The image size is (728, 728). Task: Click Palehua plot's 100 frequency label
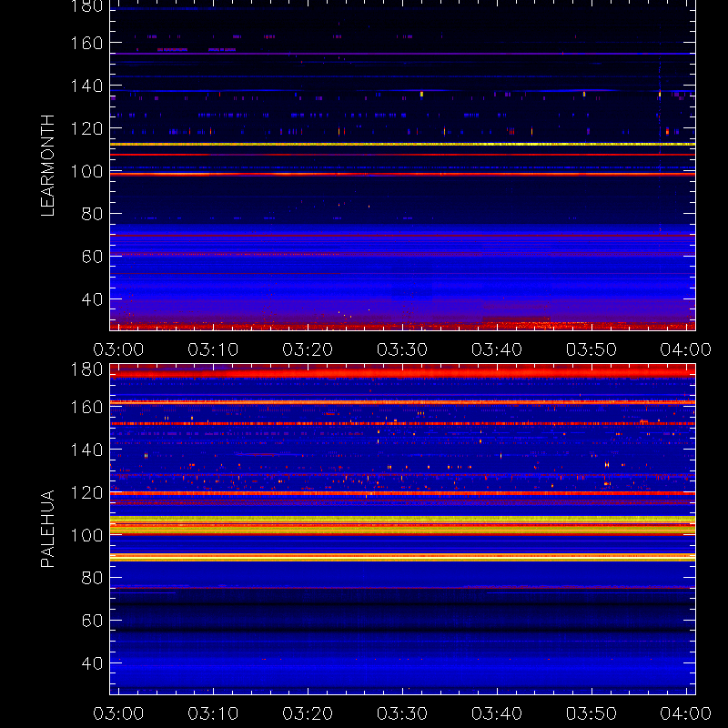pyautogui.click(x=86, y=535)
